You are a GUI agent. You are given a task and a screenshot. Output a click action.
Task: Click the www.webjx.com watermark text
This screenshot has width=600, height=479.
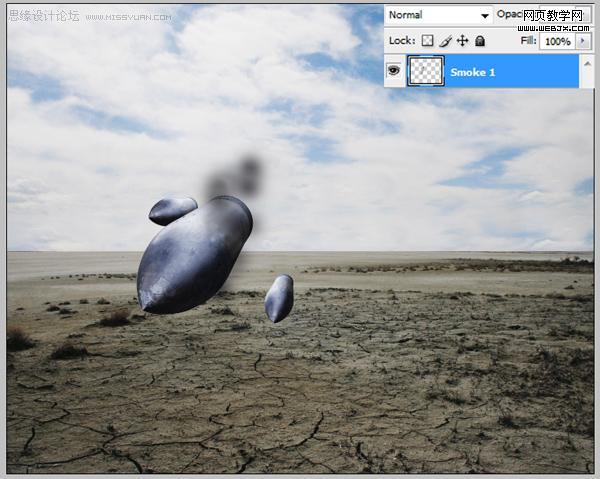(554, 28)
